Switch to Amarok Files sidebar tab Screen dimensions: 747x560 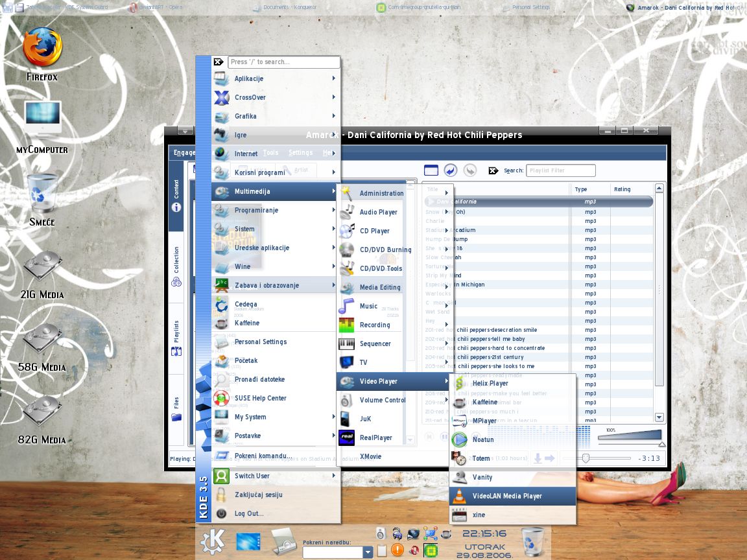point(176,410)
